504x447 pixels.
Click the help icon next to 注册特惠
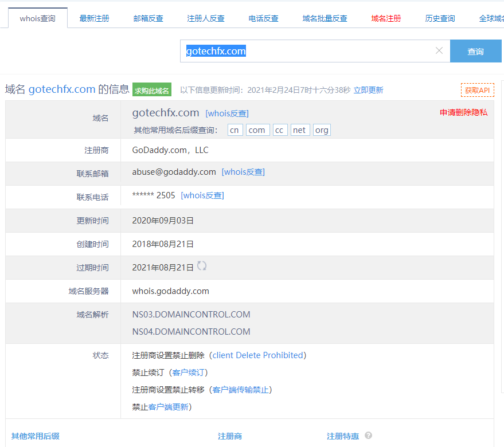click(x=369, y=436)
